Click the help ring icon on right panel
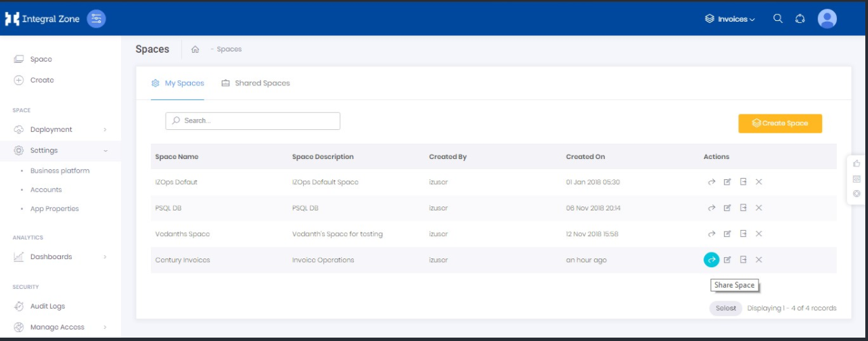 [856, 194]
